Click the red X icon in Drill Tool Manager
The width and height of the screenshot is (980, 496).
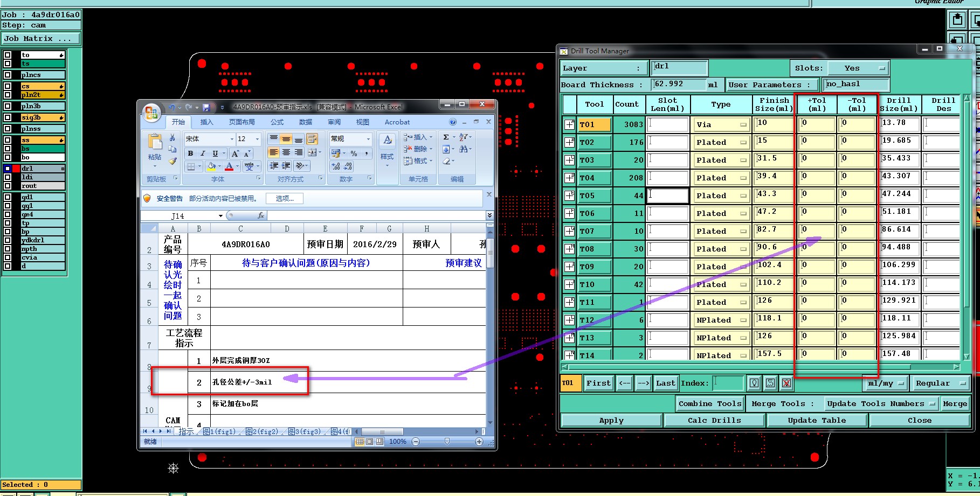(x=786, y=383)
